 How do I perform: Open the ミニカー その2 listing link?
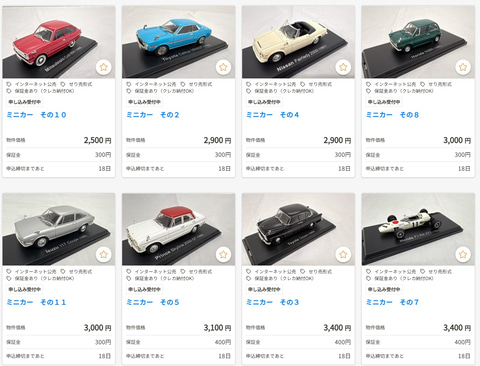point(153,115)
